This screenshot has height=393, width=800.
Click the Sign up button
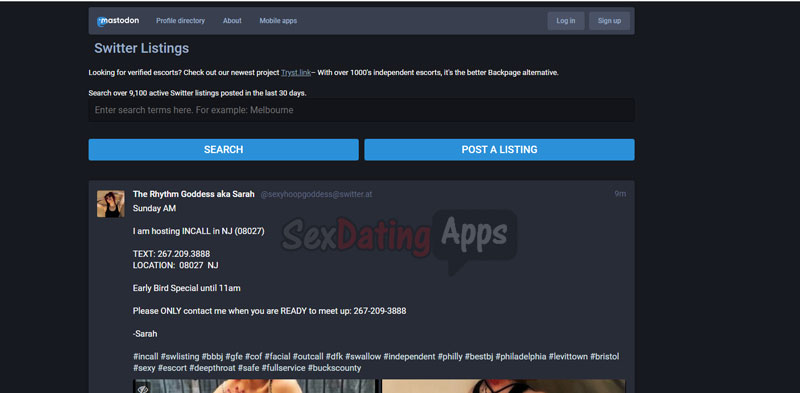click(x=610, y=21)
